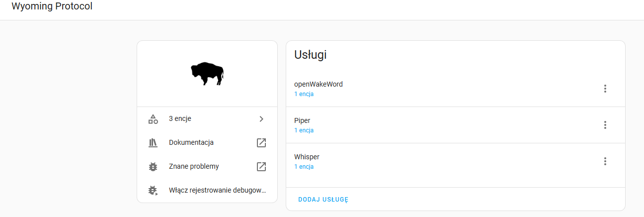Enable Włącz rejestrowanie debugowania
Image resolution: width=644 pixels, height=217 pixels.
pos(207,191)
